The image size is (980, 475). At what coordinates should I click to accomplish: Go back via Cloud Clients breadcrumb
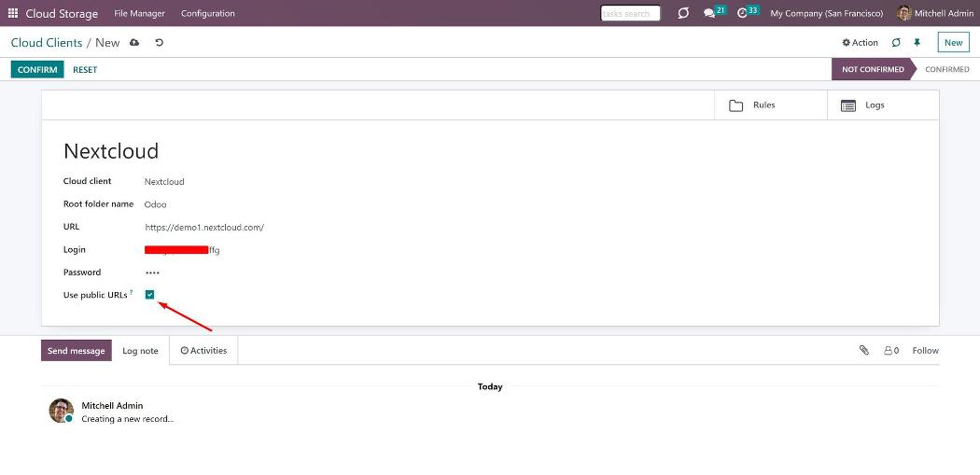point(47,43)
